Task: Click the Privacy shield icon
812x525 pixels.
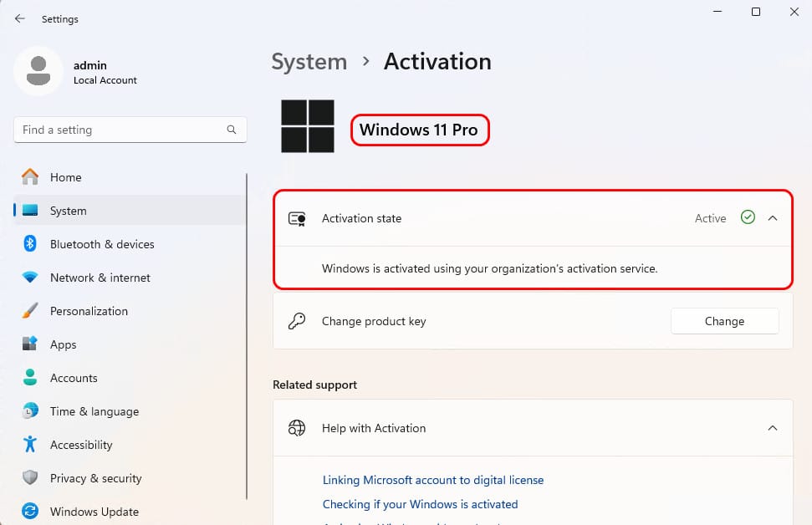Action: (x=30, y=477)
